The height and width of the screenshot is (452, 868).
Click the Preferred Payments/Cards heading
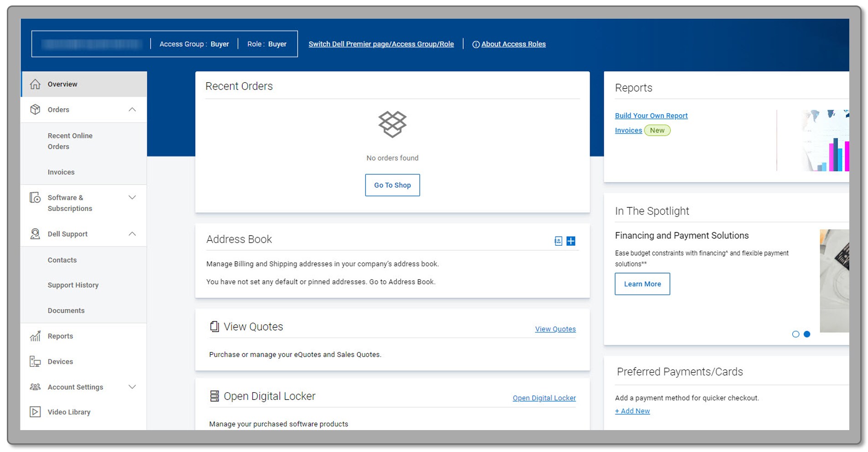click(x=680, y=372)
